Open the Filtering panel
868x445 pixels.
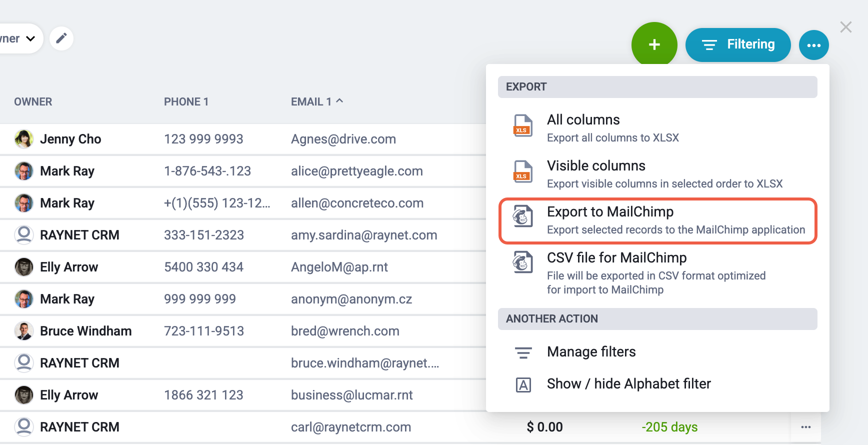pos(738,44)
